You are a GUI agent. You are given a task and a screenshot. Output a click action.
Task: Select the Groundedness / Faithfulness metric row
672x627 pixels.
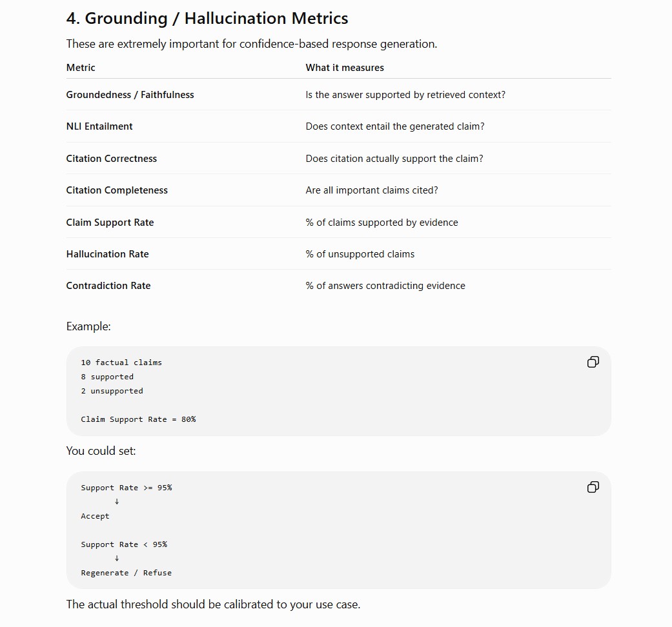coord(338,95)
